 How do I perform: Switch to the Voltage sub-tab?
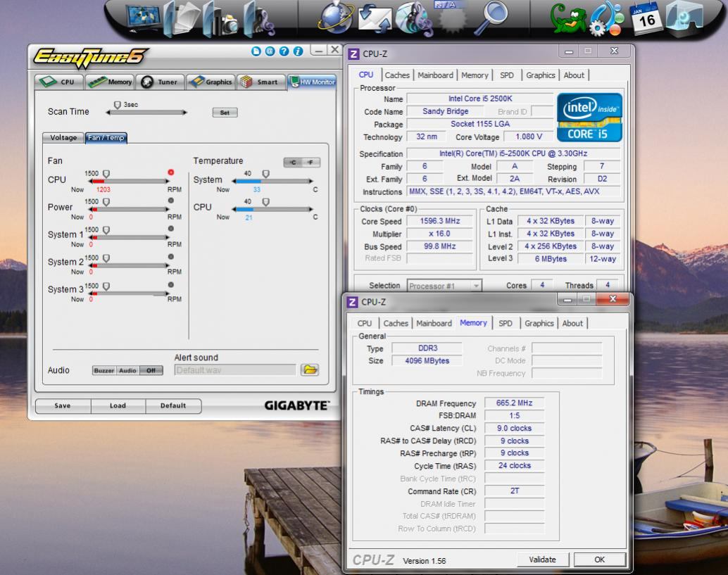[63, 138]
